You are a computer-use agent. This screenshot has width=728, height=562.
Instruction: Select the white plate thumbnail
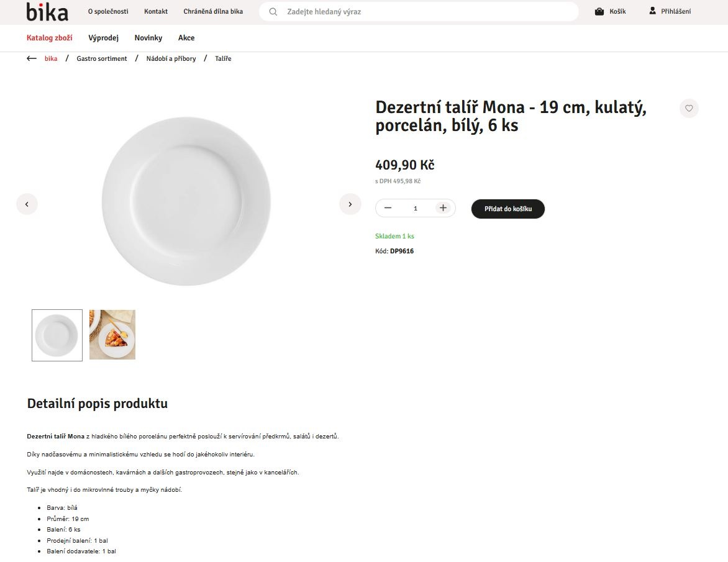pos(57,335)
